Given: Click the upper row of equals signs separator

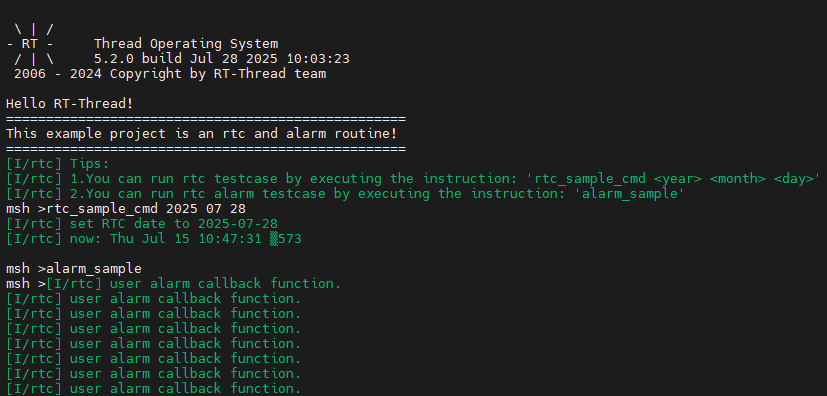Looking at the screenshot, I should [206, 119].
